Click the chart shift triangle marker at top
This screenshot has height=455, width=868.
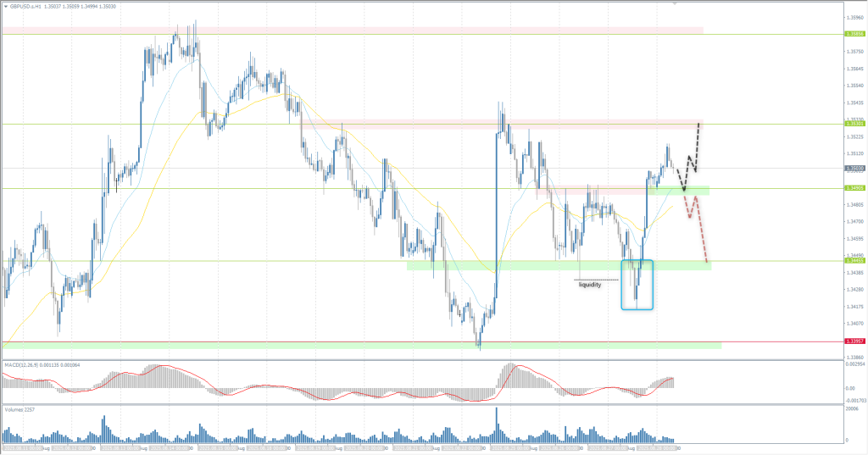point(675,3)
